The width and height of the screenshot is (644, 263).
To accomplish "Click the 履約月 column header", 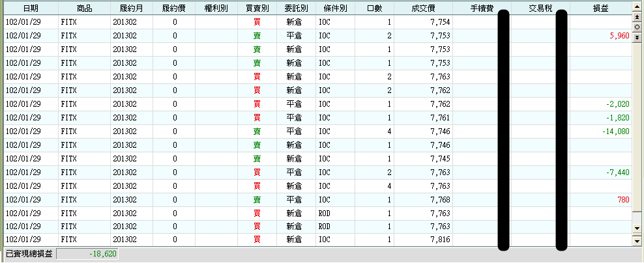I will (x=132, y=8).
